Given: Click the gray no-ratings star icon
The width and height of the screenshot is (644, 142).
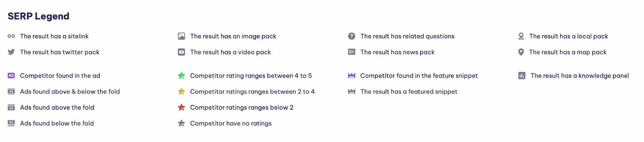Looking at the screenshot, I should (x=181, y=123).
